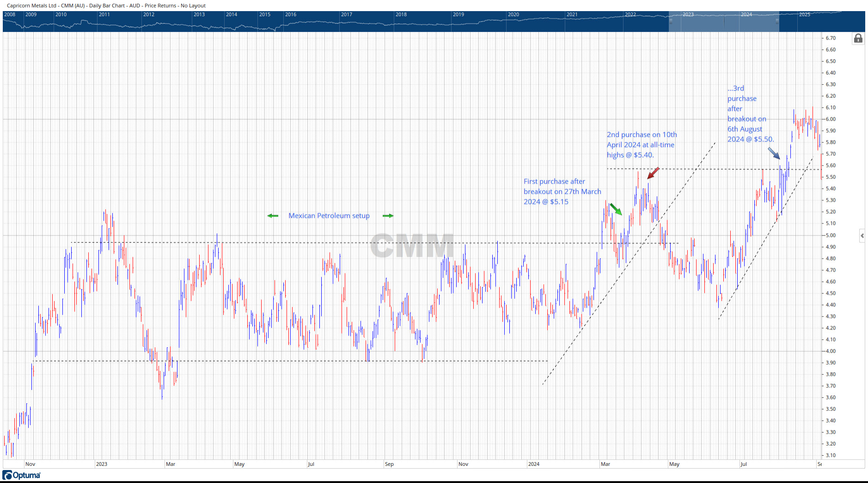Screen dimensions: 868x483
Task: Expand the collapsed side panel via the left chevron
Action: click(x=862, y=236)
